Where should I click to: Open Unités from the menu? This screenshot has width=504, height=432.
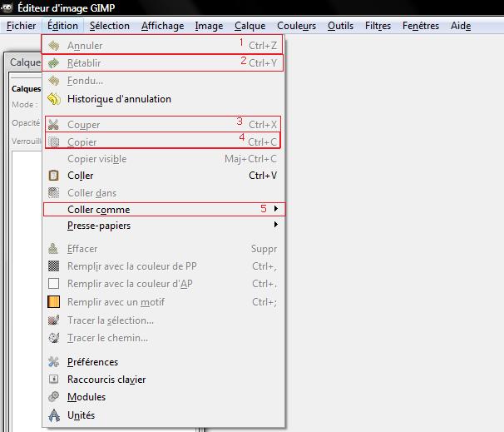coord(164,415)
